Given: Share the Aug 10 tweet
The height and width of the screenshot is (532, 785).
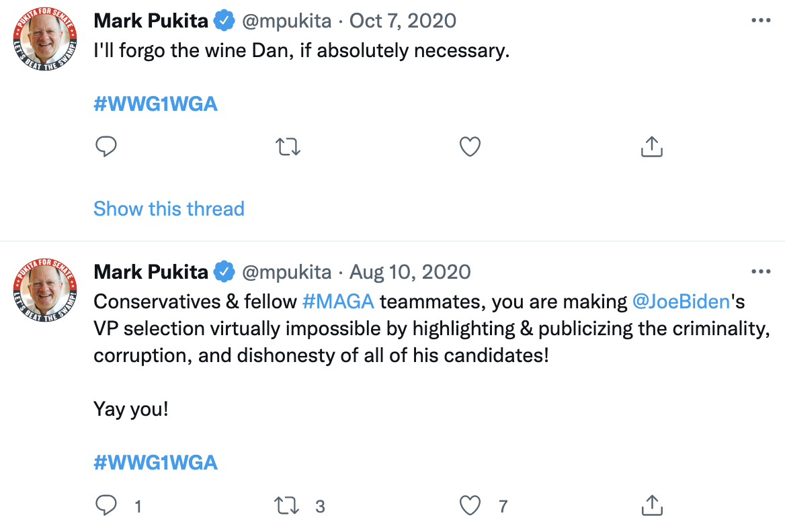Looking at the screenshot, I should 651,505.
